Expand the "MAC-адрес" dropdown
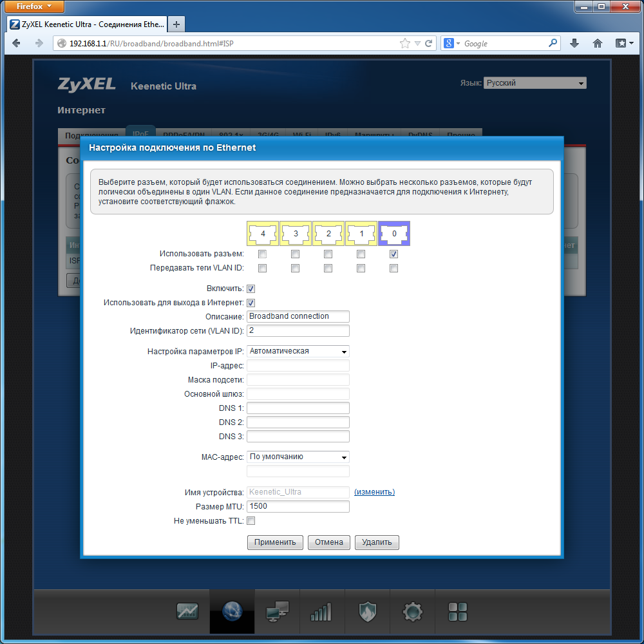The width and height of the screenshot is (644, 644). [x=298, y=457]
